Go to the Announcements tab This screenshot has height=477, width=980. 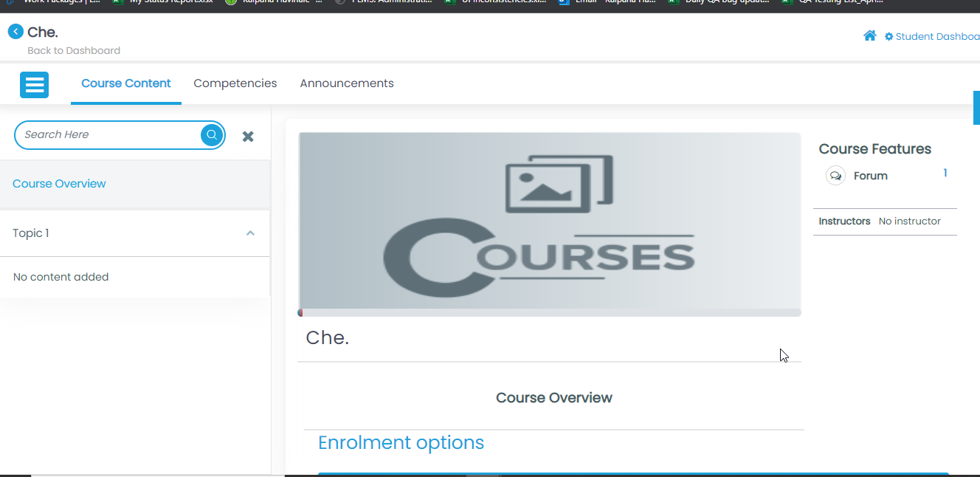coord(347,83)
